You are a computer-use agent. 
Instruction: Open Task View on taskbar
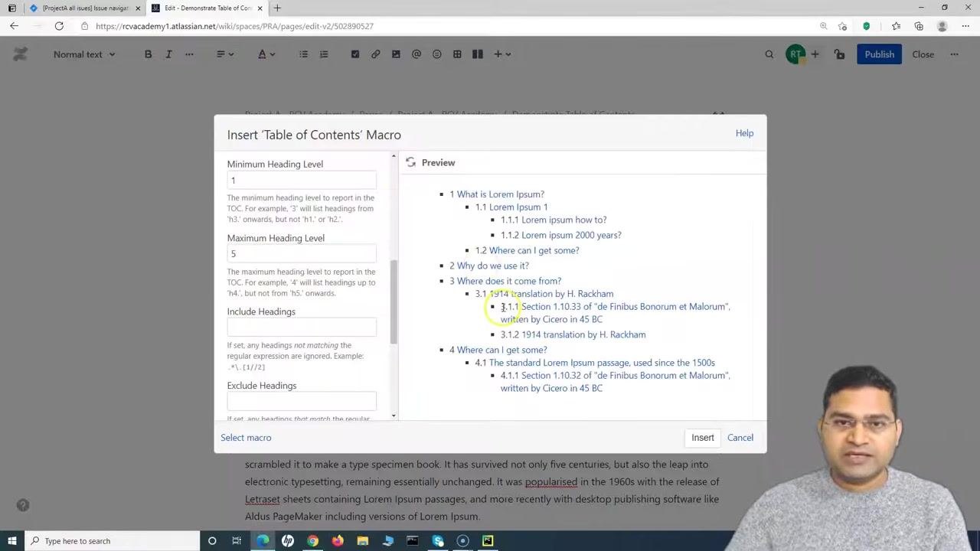tap(237, 541)
